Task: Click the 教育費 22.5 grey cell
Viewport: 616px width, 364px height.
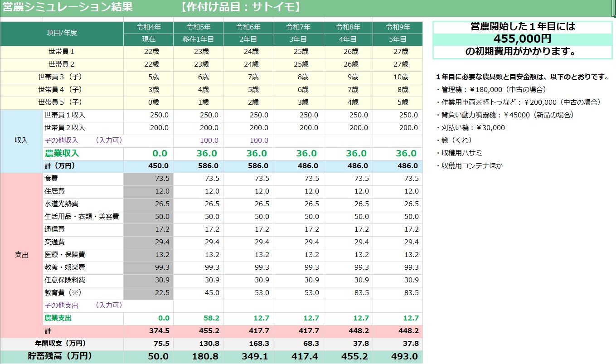Action: point(148,293)
